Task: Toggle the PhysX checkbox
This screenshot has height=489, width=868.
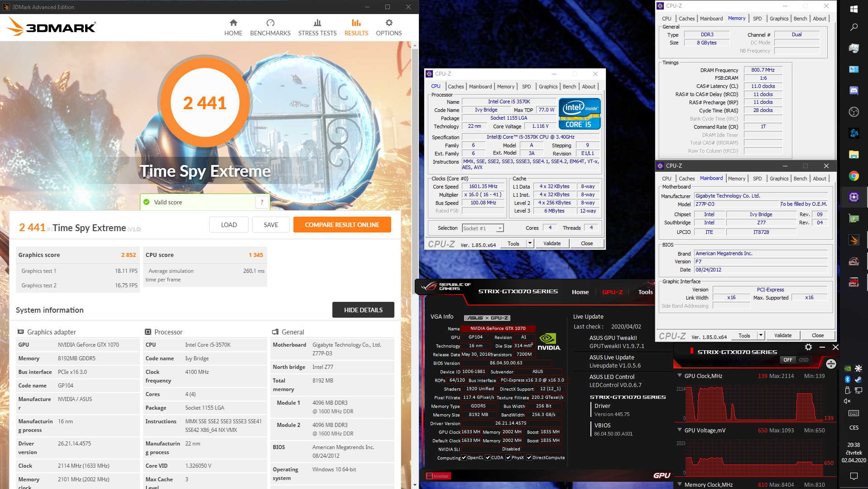Action: (x=508, y=458)
